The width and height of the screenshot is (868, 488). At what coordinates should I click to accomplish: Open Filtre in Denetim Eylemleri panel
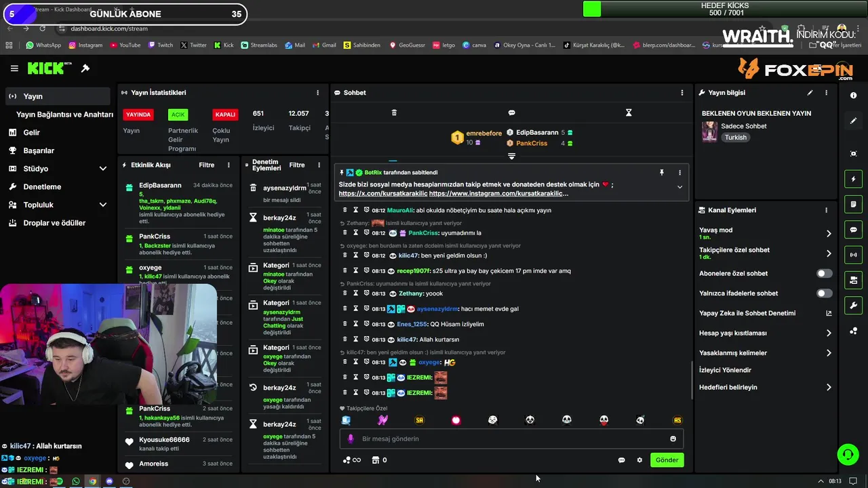(297, 165)
